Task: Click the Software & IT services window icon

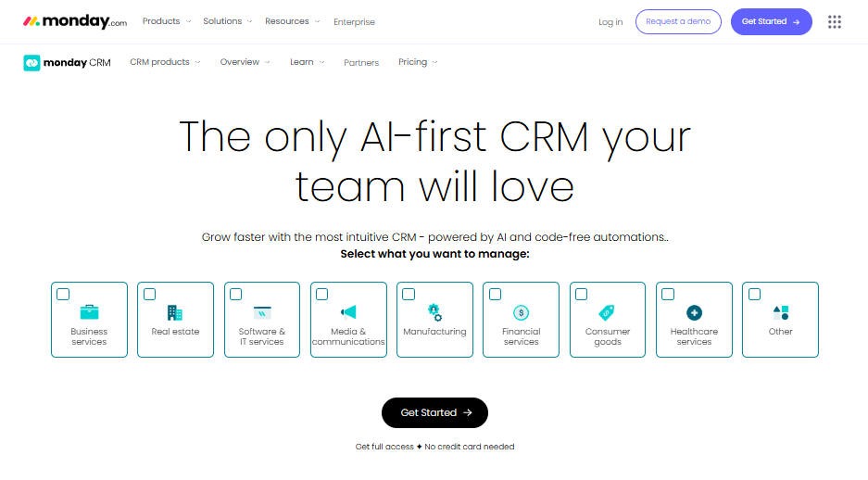Action: (262, 313)
